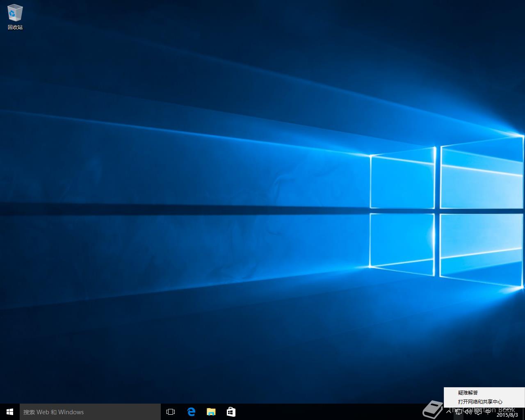Open Task View from the taskbar
Viewport: 525px width, 420px height.
[171, 412]
